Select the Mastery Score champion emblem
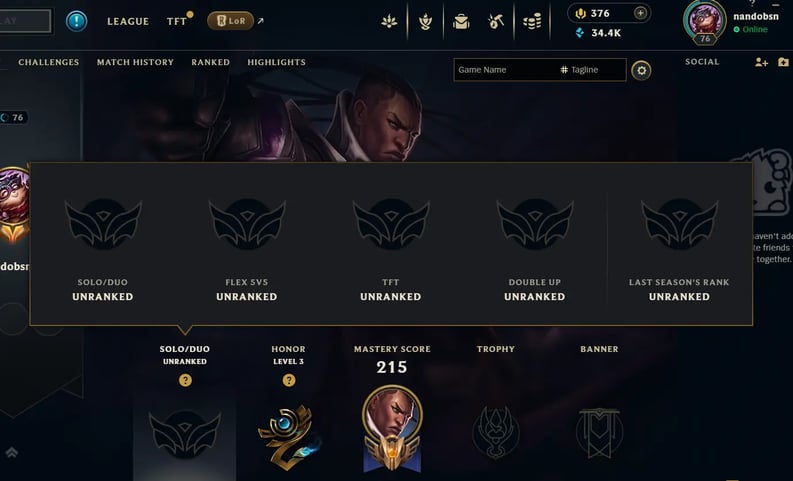Viewport: 793px width, 481px height. click(x=392, y=429)
